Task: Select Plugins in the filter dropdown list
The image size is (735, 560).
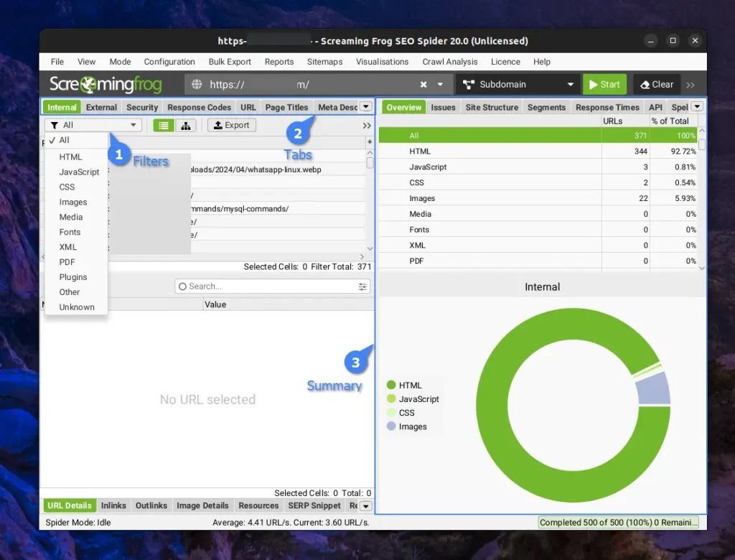Action: click(x=76, y=277)
